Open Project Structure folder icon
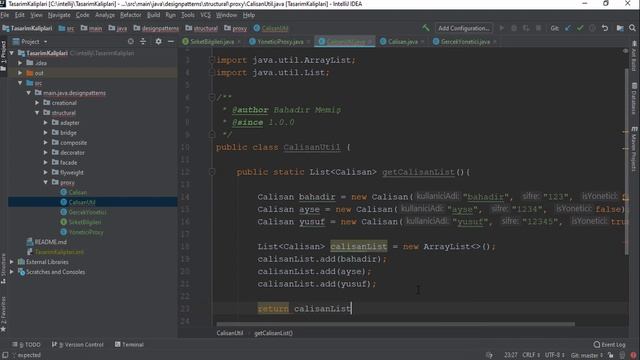The width and height of the screenshot is (640, 360). click(x=620, y=28)
